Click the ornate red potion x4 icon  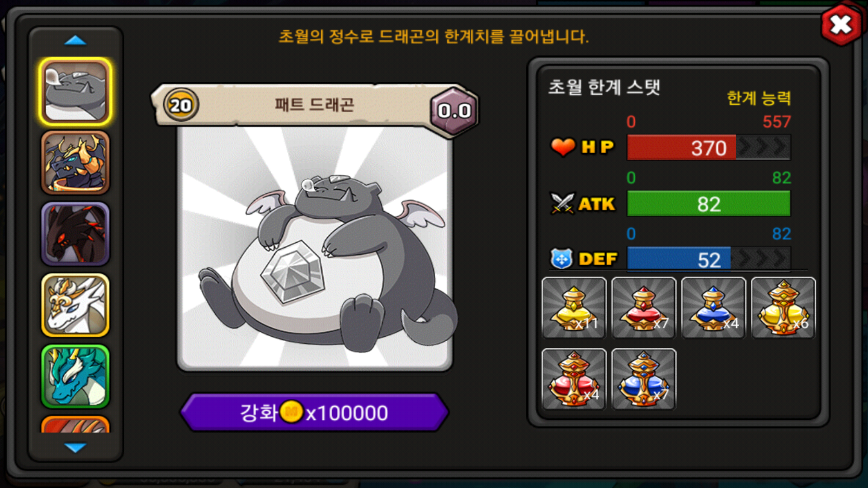574,379
